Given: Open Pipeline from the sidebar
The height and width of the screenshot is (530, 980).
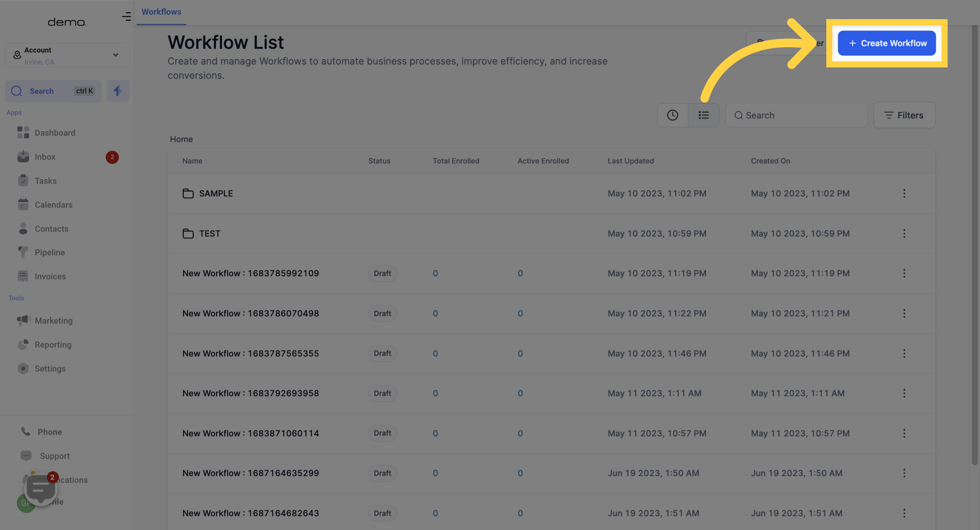Looking at the screenshot, I should [x=41, y=252].
